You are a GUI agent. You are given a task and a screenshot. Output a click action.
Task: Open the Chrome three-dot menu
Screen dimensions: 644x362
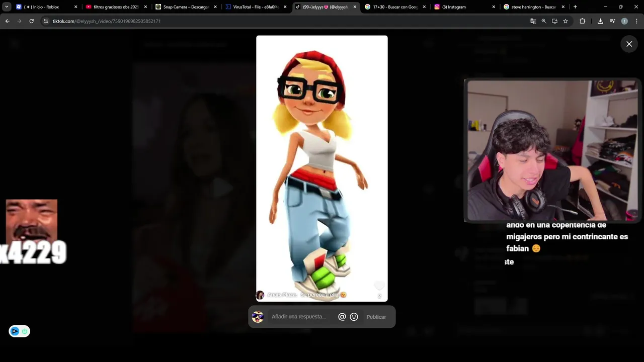[x=636, y=21]
